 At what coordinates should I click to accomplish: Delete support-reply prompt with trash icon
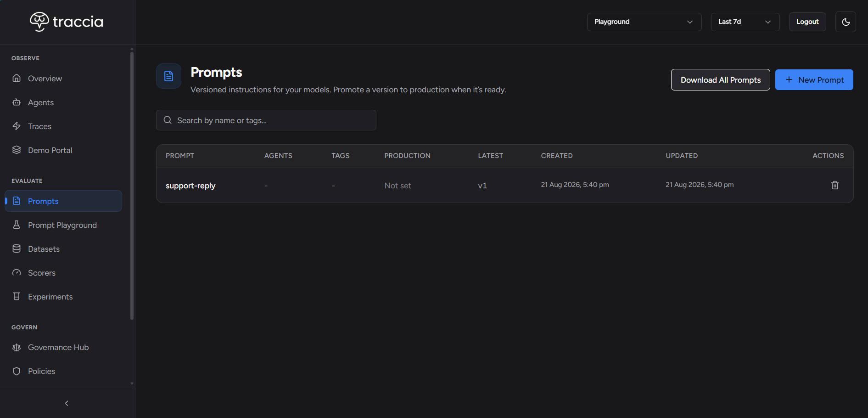click(x=835, y=185)
